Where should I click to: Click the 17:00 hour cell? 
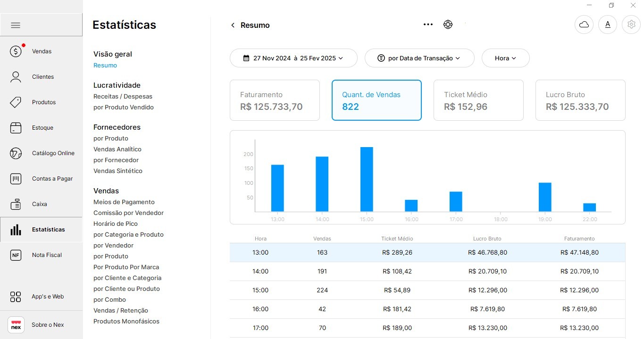(x=260, y=328)
